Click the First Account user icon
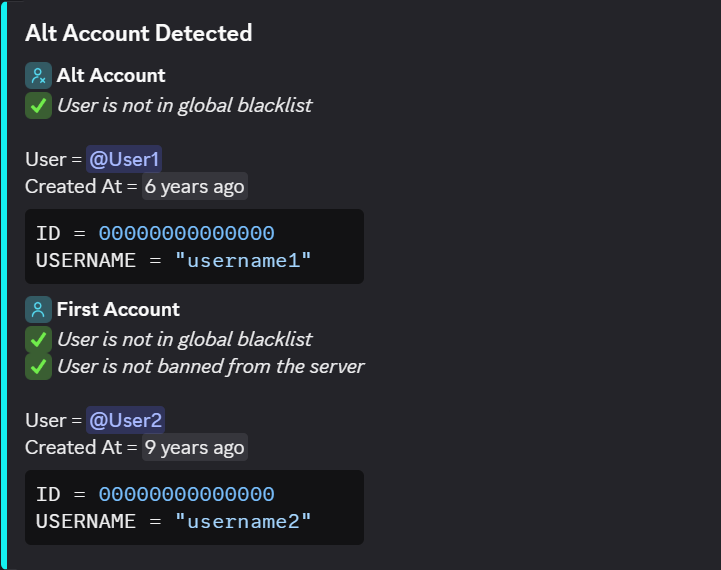The height and width of the screenshot is (570, 721). pyautogui.click(x=38, y=310)
